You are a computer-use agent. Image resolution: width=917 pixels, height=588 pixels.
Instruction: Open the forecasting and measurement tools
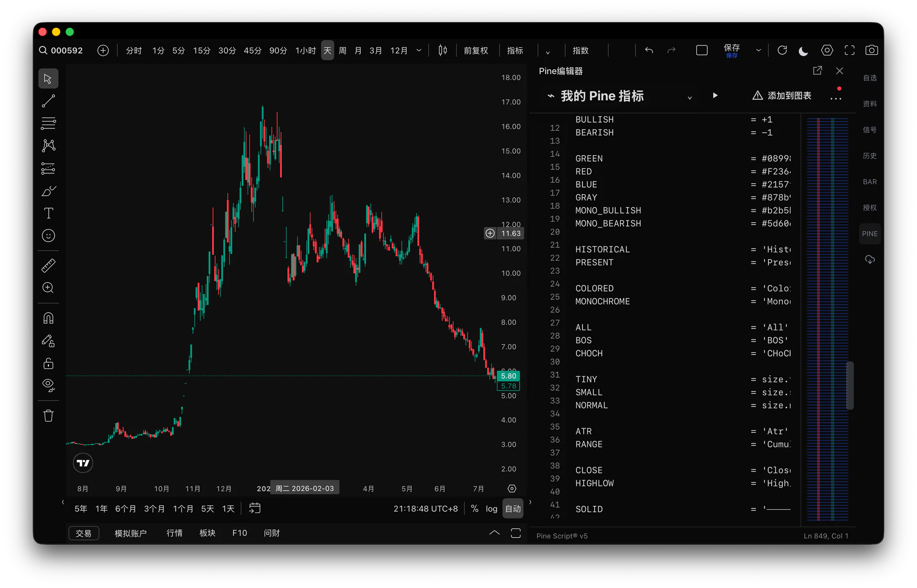click(48, 168)
